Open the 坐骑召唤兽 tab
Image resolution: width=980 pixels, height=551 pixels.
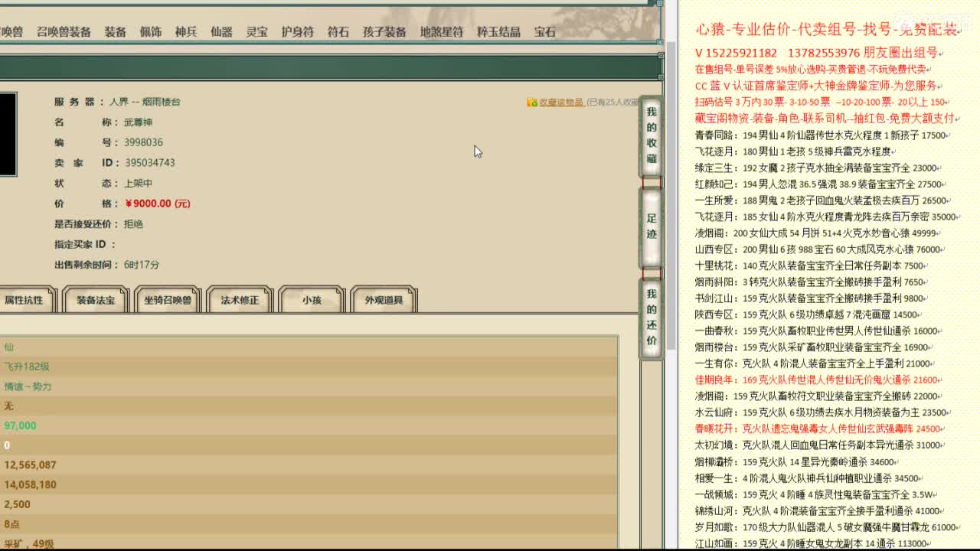click(x=167, y=300)
